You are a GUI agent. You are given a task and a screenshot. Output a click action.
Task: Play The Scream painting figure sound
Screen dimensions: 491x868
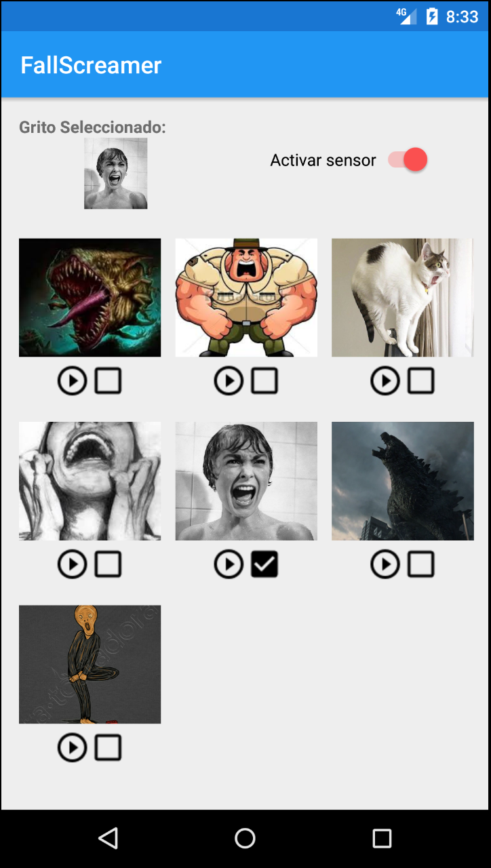point(73,748)
